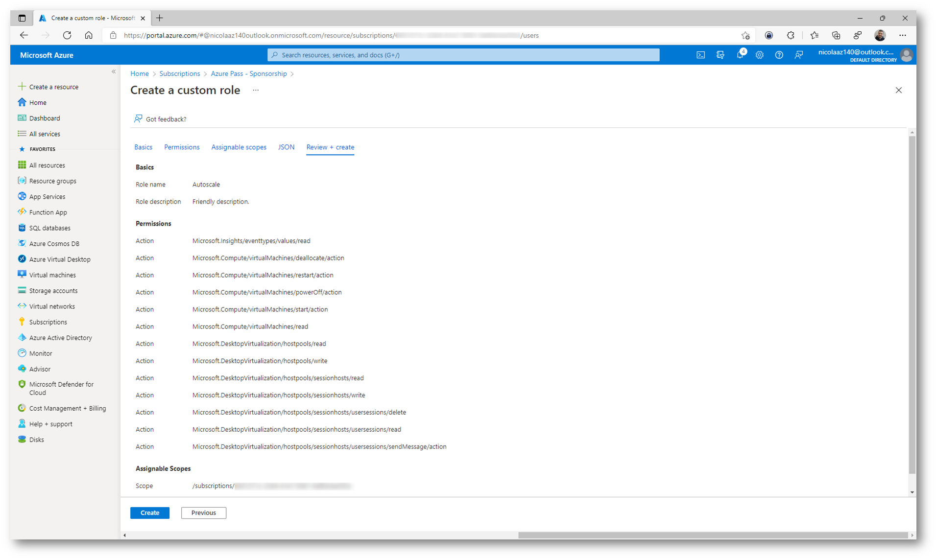This screenshot has width=937, height=560.
Task: Click the Previous button
Action: [x=203, y=513]
